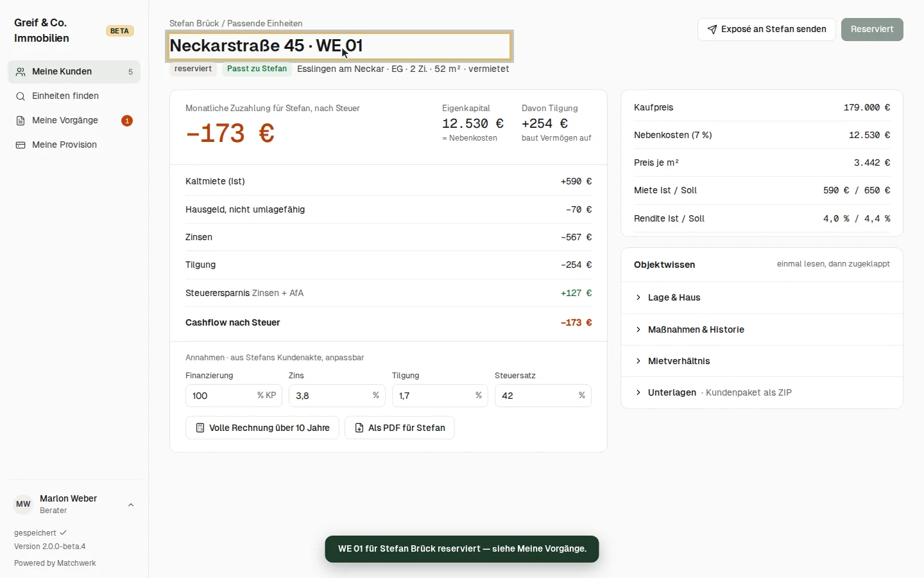Image resolution: width=924 pixels, height=578 pixels.
Task: Click the Meine Kunden people icon
Action: (x=21, y=72)
